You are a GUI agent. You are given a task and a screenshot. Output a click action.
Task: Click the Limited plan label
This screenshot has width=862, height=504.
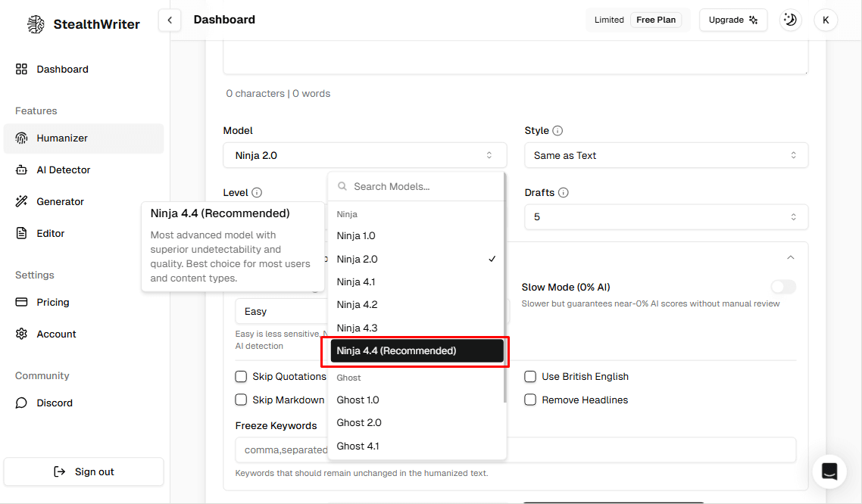pyautogui.click(x=609, y=20)
